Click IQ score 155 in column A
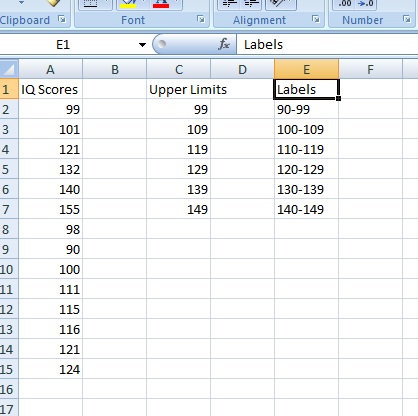 [x=50, y=209]
